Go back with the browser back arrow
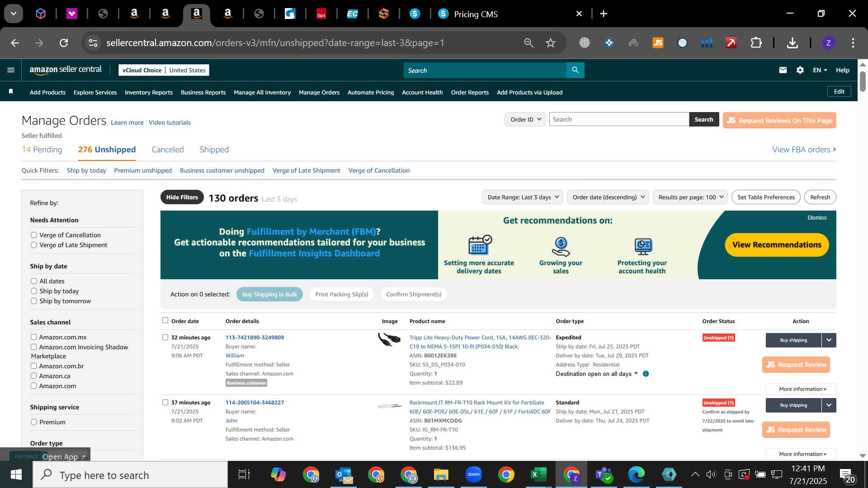The height and width of the screenshot is (488, 868). 15,43
